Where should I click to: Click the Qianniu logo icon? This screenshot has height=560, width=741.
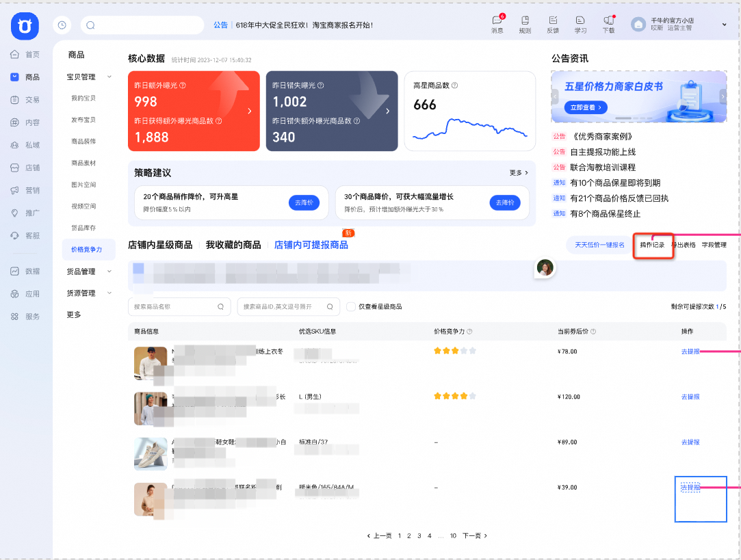point(25,26)
